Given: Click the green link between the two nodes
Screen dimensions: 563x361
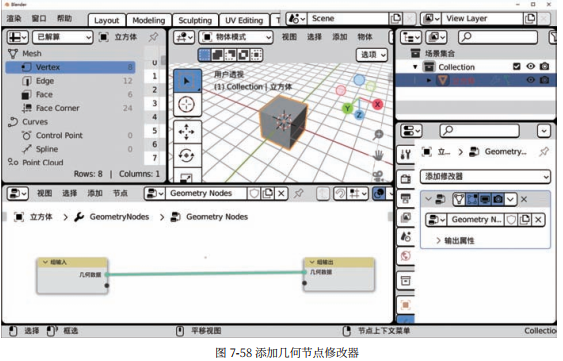Looking at the screenshot, I should [206, 273].
